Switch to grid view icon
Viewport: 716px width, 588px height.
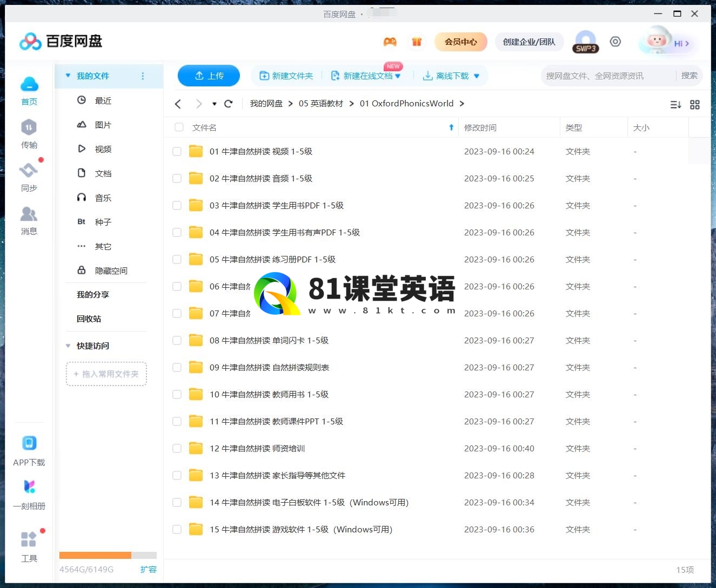pyautogui.click(x=695, y=105)
